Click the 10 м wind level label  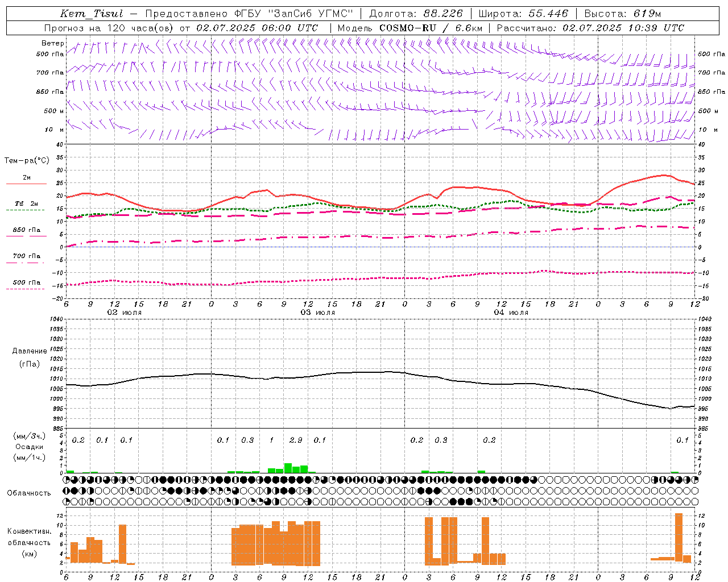click(x=55, y=130)
